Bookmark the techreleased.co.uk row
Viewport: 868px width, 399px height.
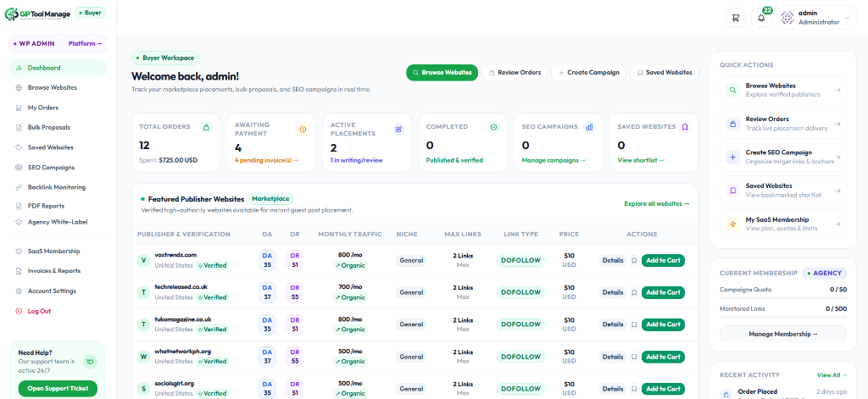click(634, 293)
